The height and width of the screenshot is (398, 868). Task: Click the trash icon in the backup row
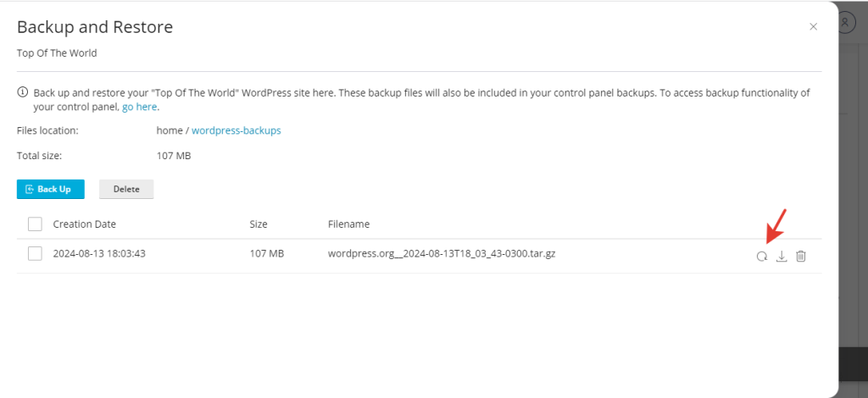801,257
